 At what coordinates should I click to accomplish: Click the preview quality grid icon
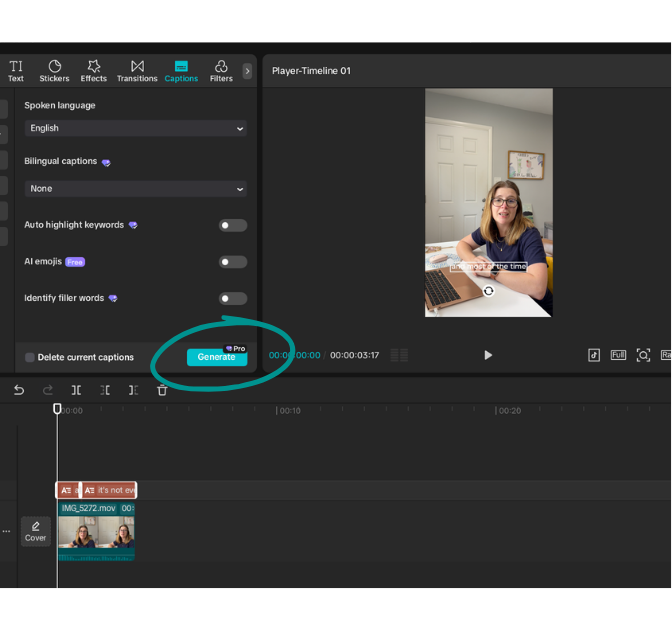(399, 355)
